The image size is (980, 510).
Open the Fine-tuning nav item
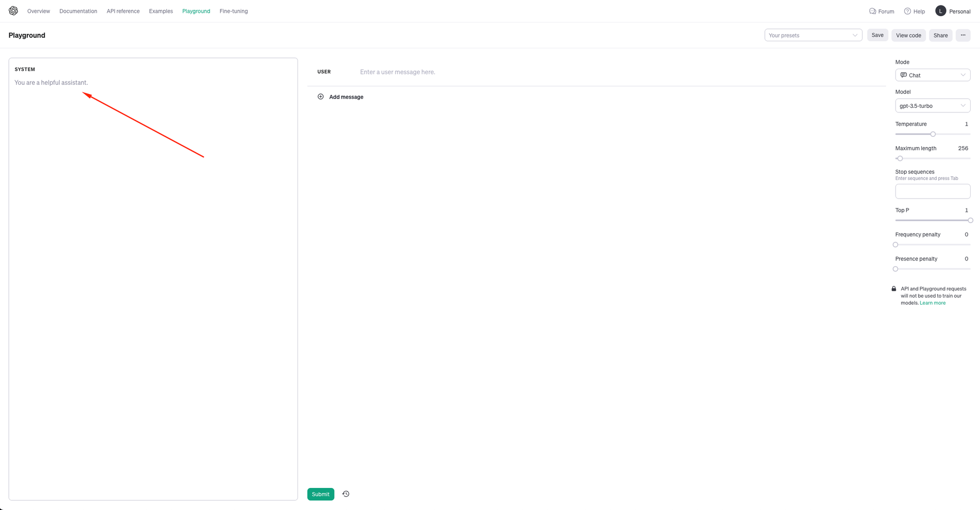(234, 11)
